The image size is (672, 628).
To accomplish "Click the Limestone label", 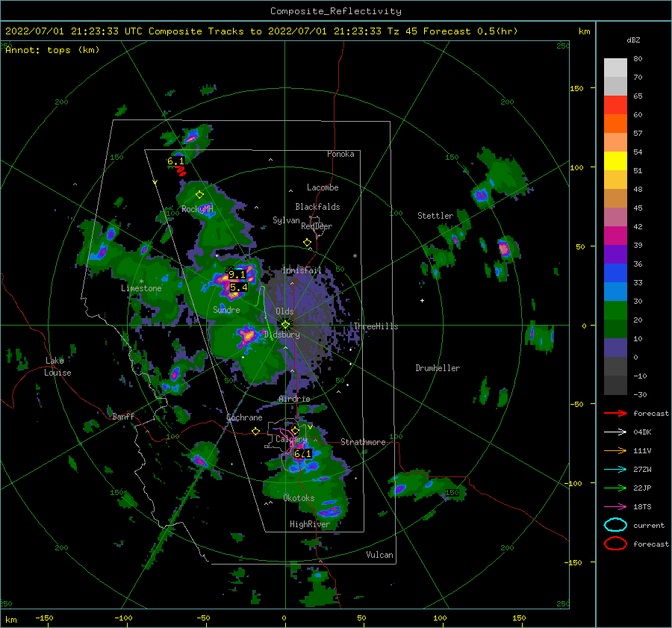I will [141, 288].
